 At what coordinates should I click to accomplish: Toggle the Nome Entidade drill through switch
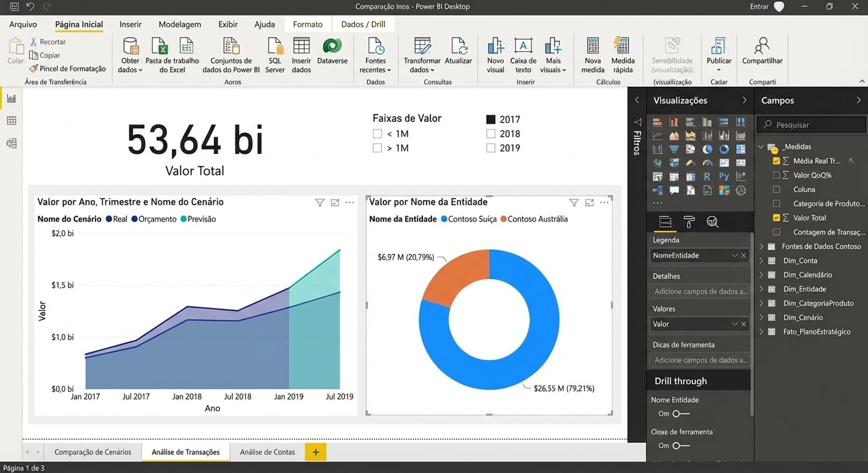tap(681, 414)
